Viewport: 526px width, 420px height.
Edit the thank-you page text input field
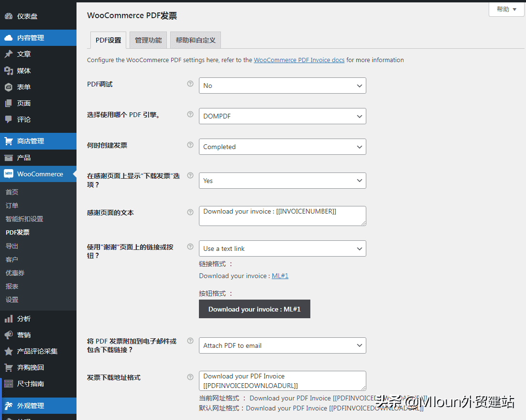click(282, 216)
